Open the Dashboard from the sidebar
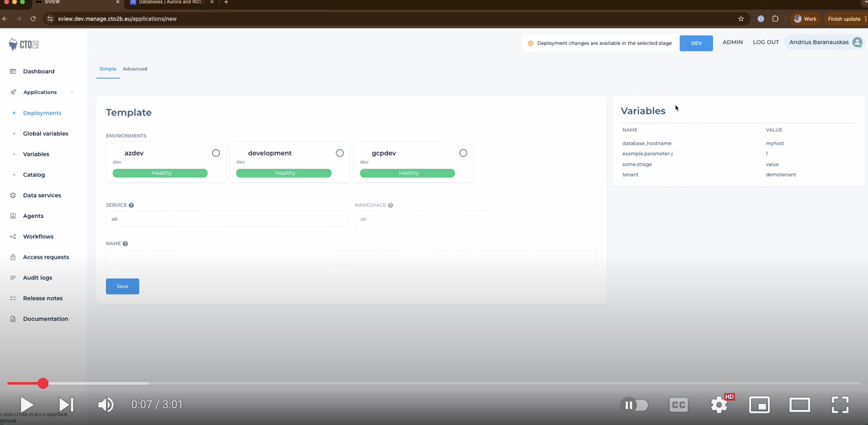 click(x=39, y=71)
